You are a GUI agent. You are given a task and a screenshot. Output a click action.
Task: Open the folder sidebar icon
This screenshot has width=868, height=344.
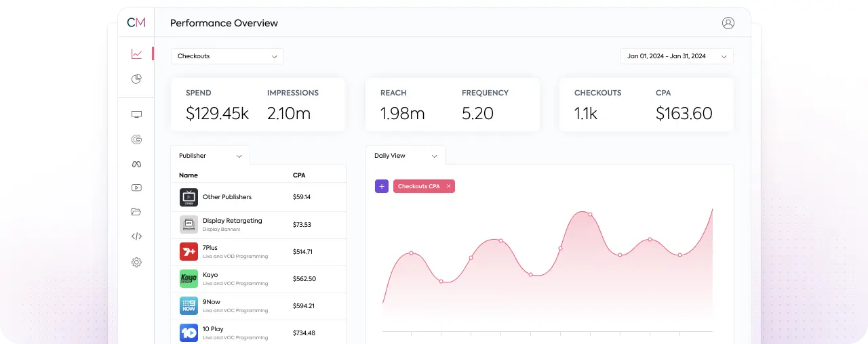click(136, 212)
